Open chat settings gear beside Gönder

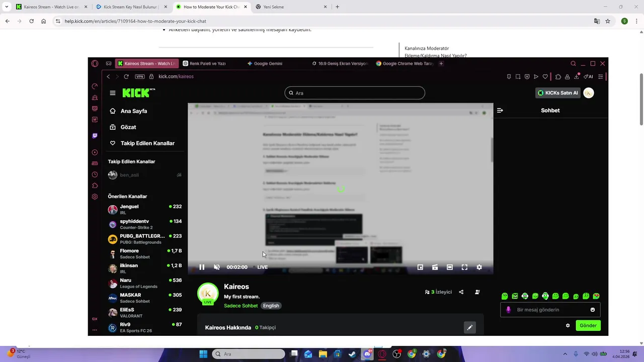click(568, 326)
